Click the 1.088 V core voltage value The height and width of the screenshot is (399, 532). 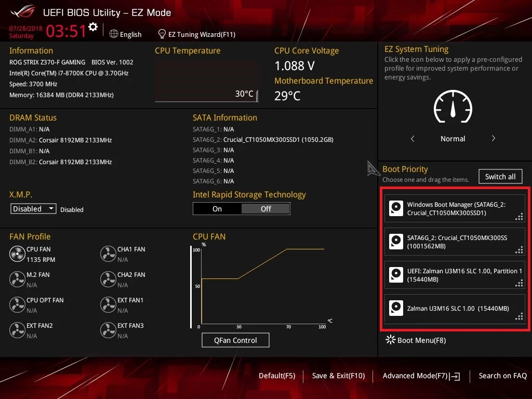click(x=295, y=66)
